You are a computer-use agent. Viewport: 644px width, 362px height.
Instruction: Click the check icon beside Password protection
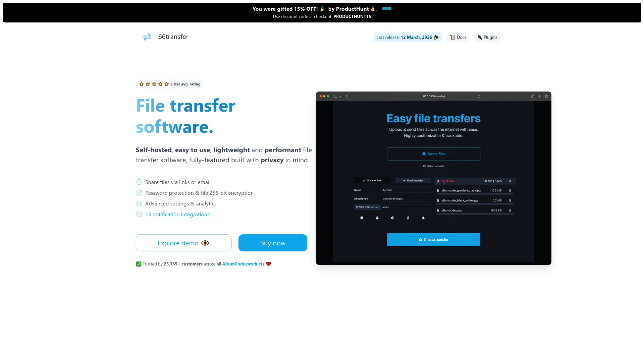[139, 193]
